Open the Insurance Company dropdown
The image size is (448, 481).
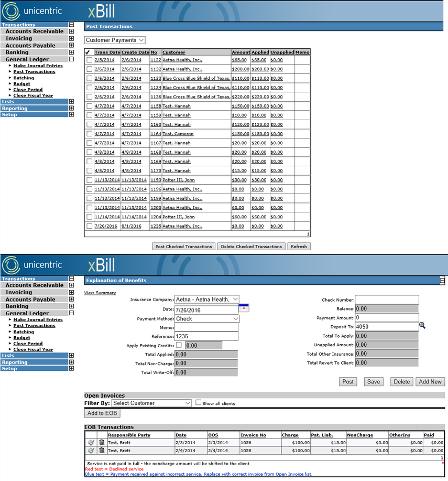207,300
